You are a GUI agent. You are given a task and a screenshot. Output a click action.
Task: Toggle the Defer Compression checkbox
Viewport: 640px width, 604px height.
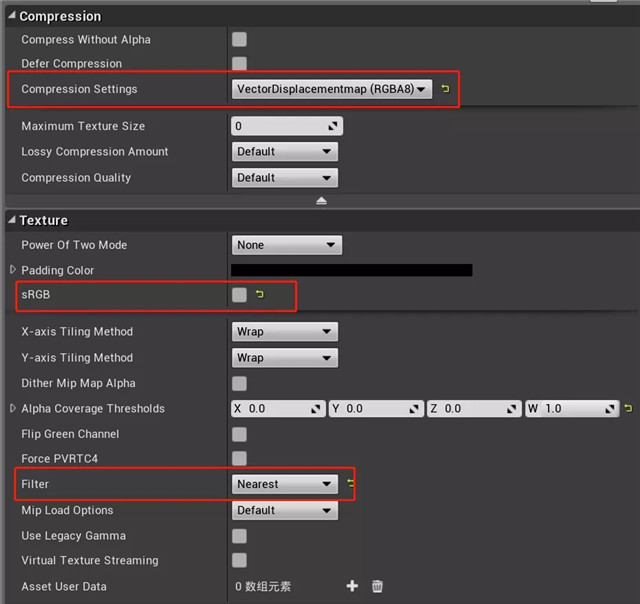(239, 64)
